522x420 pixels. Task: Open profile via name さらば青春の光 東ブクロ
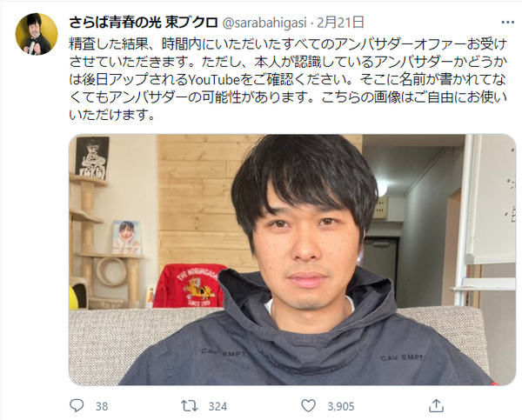tap(144, 23)
